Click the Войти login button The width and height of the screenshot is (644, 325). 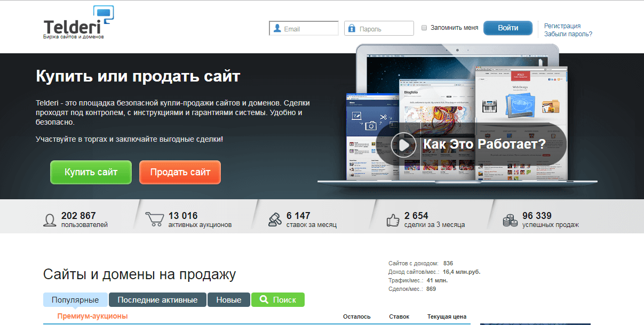pyautogui.click(x=507, y=28)
